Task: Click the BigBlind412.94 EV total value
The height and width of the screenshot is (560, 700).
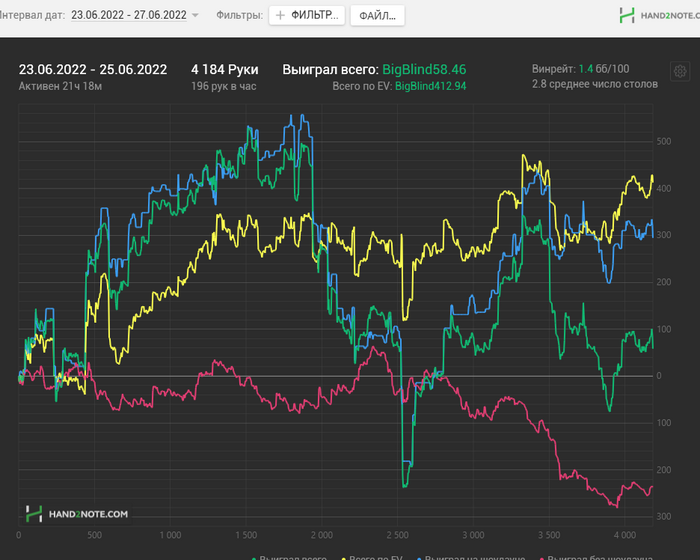Action: [x=430, y=86]
